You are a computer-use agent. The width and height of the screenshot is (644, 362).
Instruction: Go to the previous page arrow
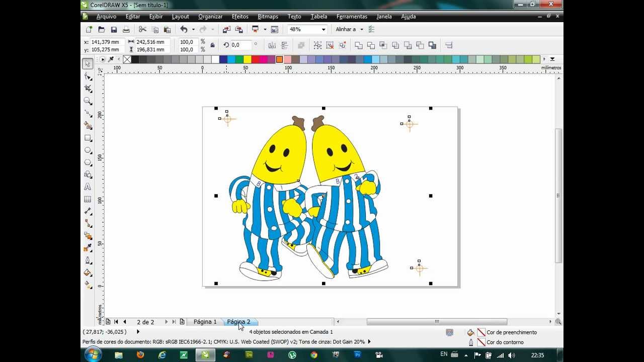(125, 322)
